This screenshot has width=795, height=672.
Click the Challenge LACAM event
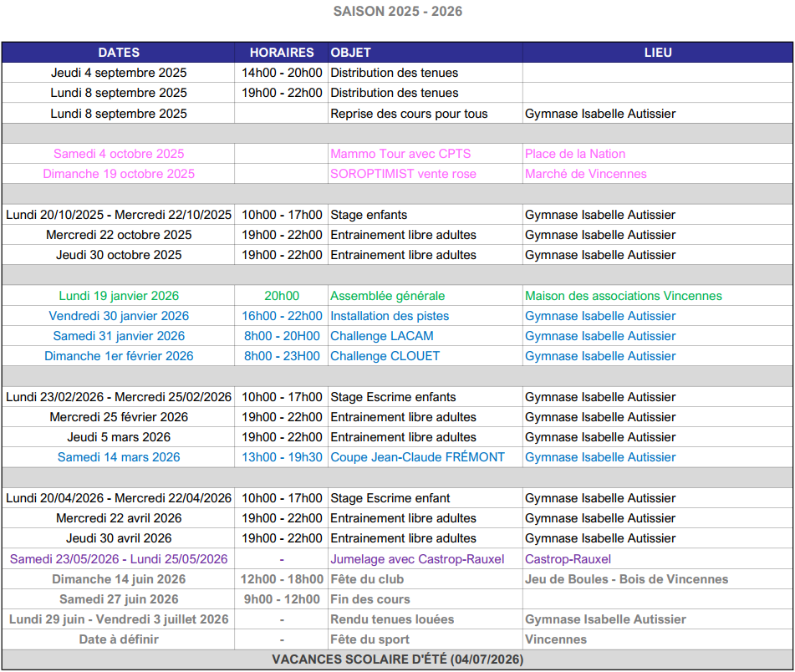click(x=381, y=336)
